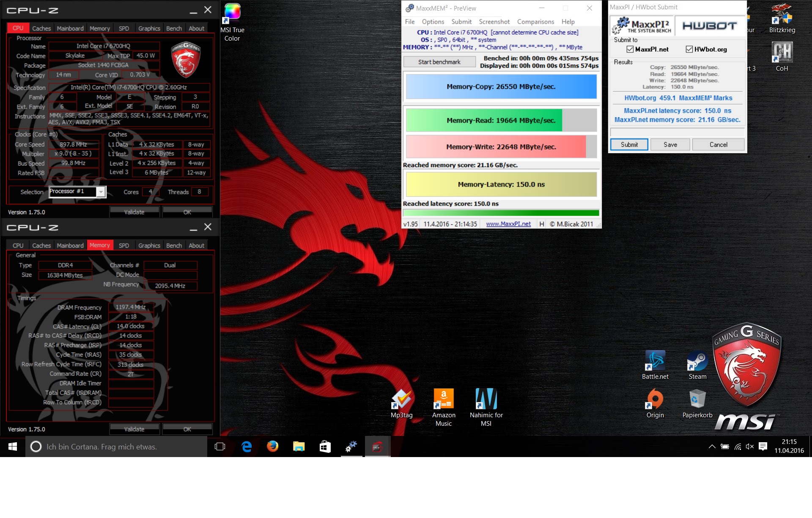
Task: Open Graphics tab in top CPU-Z window
Action: tap(149, 28)
